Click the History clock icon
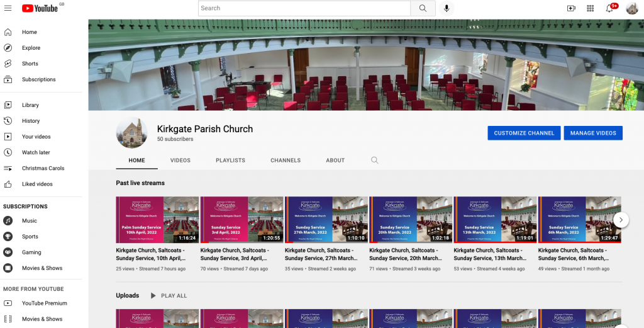Screen dimensions: 644x328 pos(8,121)
